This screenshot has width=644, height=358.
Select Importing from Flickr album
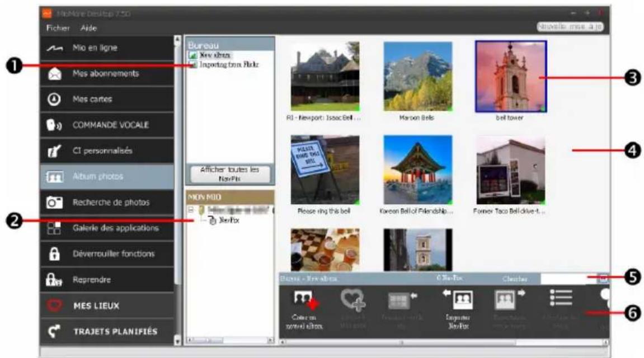tap(229, 64)
